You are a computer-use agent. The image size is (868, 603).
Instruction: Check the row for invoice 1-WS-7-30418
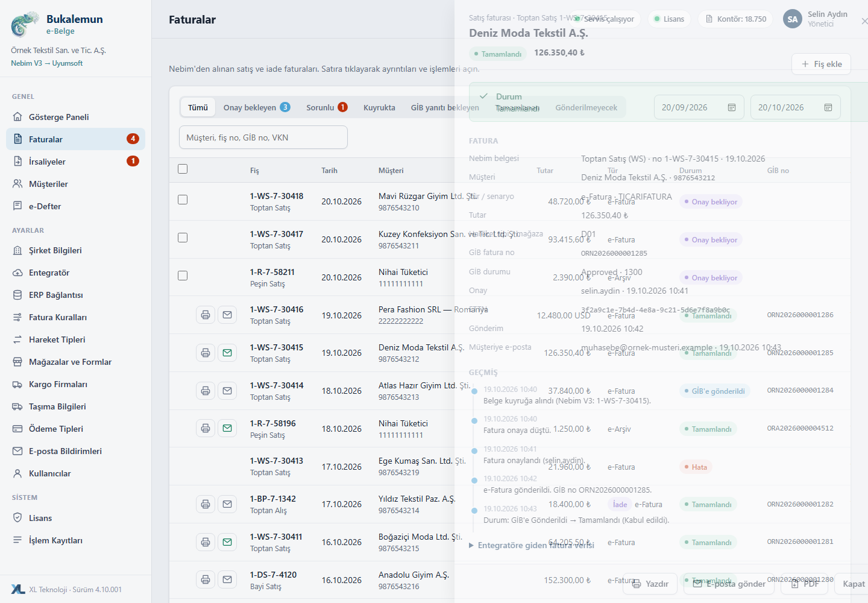pyautogui.click(x=183, y=200)
